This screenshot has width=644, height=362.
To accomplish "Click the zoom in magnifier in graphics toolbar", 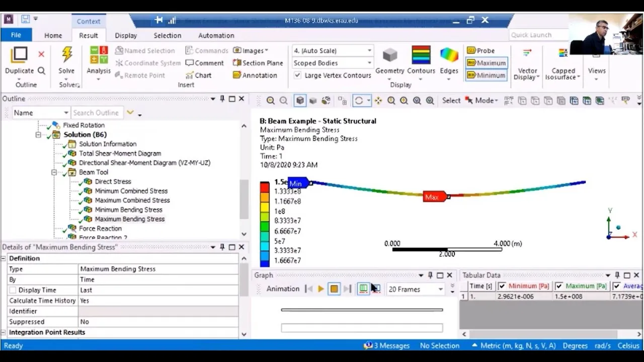I will coord(271,101).
